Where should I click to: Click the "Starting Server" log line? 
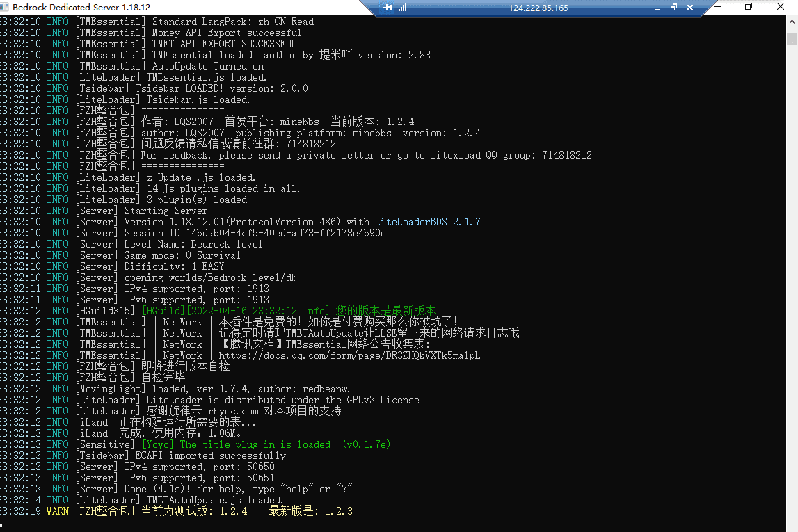pos(104,211)
